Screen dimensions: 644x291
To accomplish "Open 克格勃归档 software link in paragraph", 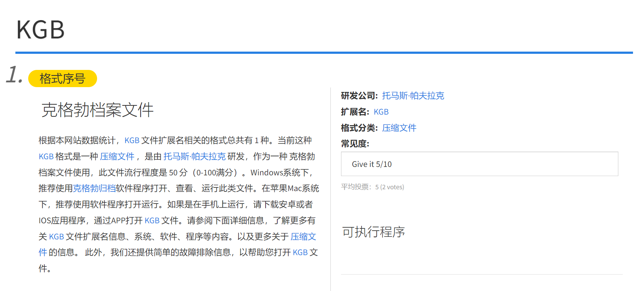I will coord(94,189).
